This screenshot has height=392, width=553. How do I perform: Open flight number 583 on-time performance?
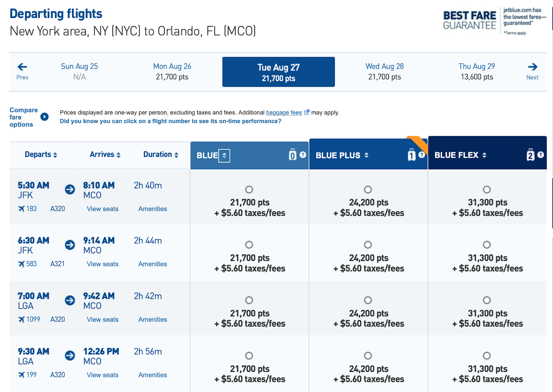31,264
